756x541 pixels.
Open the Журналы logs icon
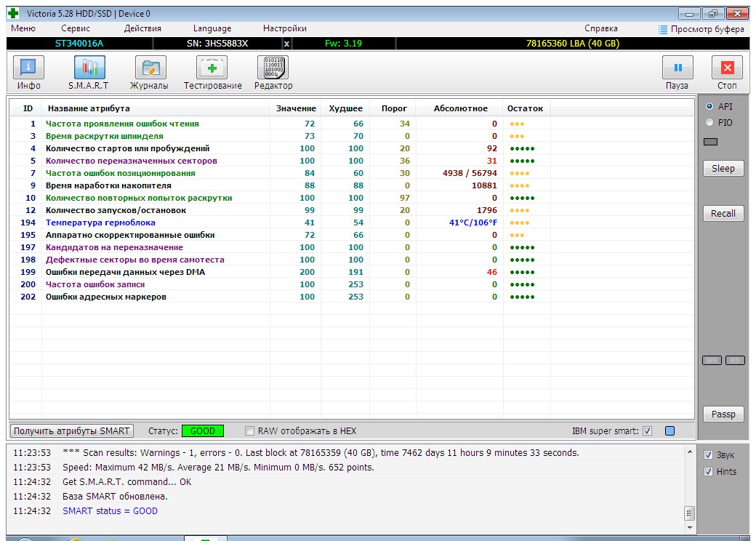tap(150, 68)
